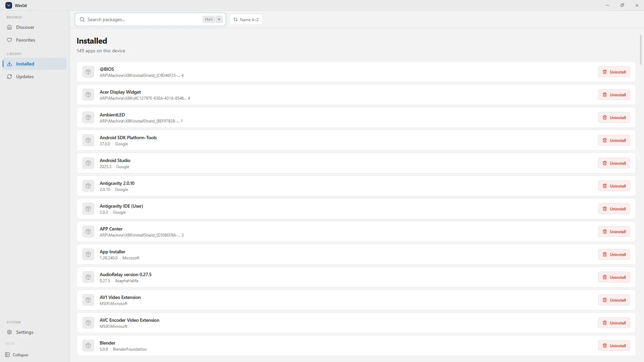Uninstall AVC Encoder Video Extension

[614, 323]
